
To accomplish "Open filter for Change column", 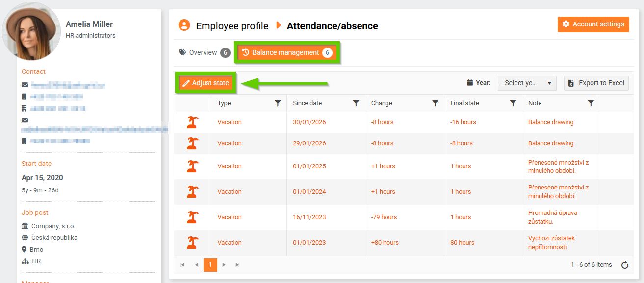I will coord(435,103).
